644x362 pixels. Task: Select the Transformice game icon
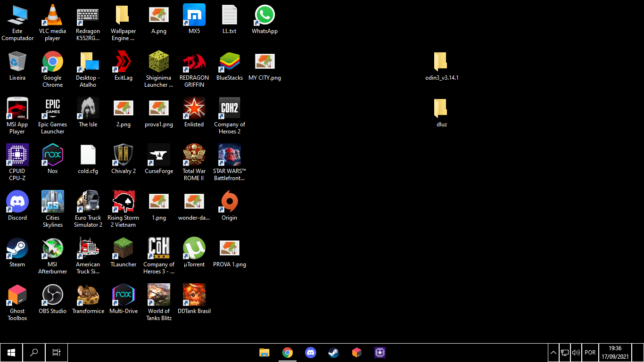tap(88, 299)
